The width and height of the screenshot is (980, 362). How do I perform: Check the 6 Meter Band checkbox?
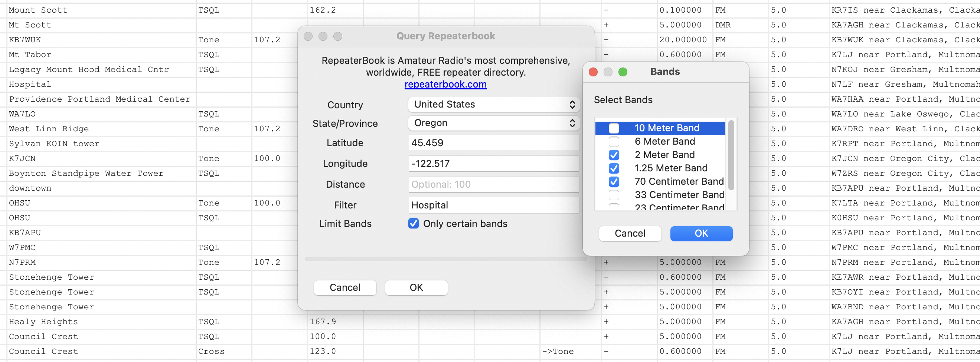[x=614, y=141]
